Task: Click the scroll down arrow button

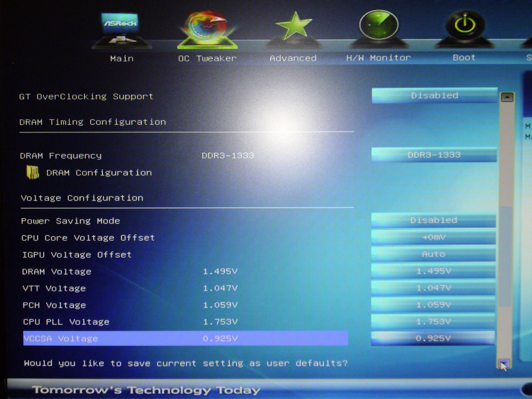Action: click(504, 364)
